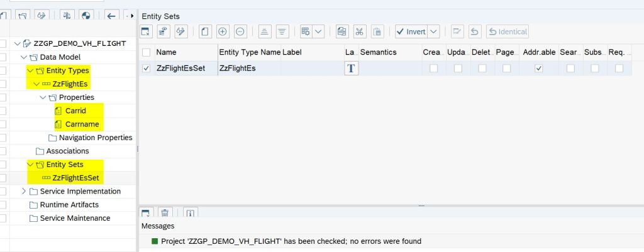Click the ZzFlightEs entity type name cell
The height and width of the screenshot is (252, 644).
(249, 68)
